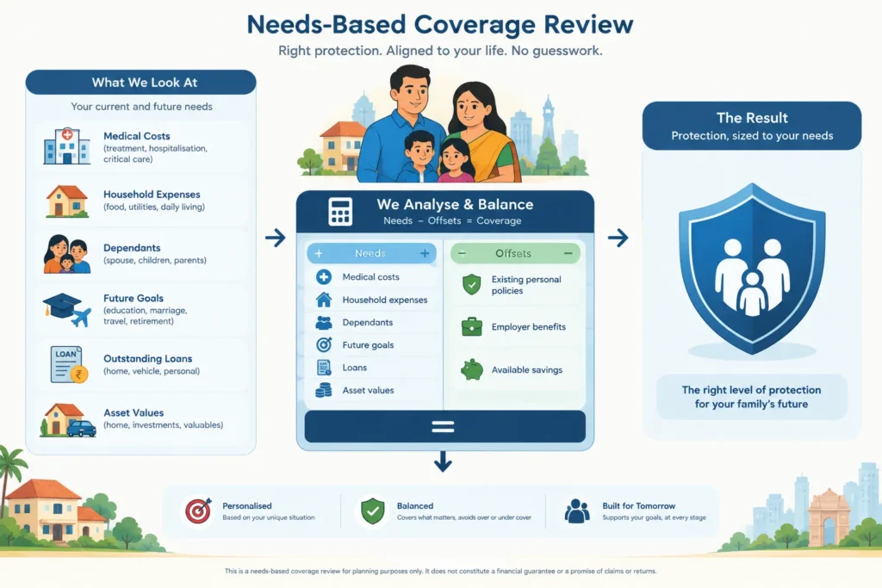The image size is (882, 588).
Task: Click Protection, sized to your needs text
Action: click(x=752, y=136)
